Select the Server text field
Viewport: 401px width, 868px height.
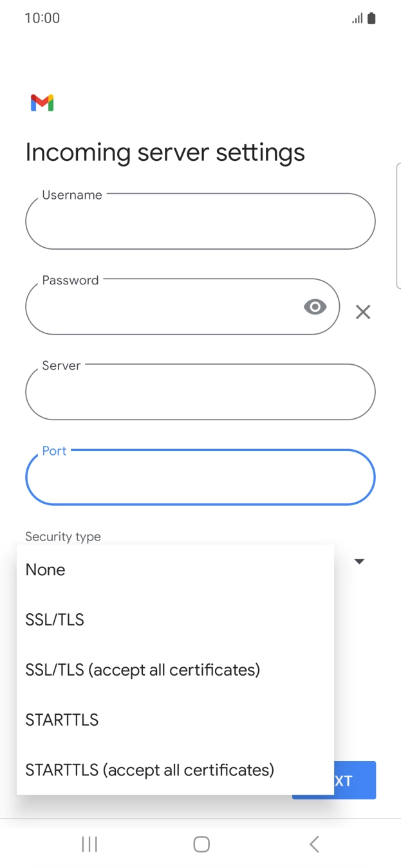click(200, 392)
